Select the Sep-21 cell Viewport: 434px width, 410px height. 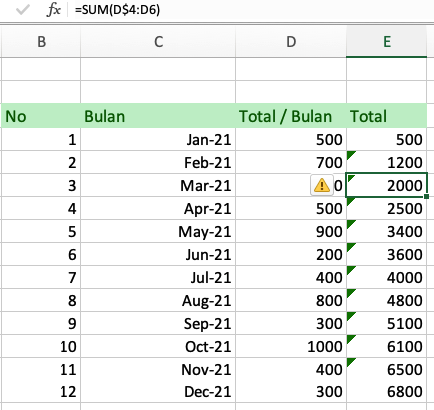click(x=158, y=323)
